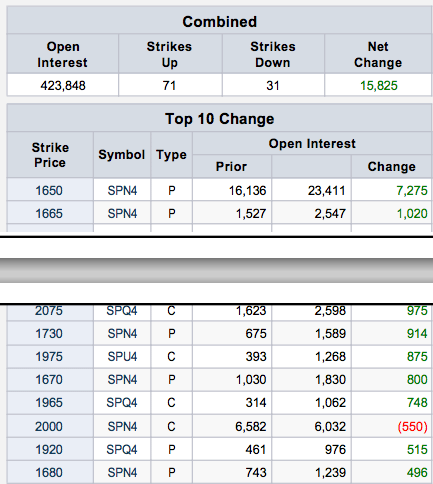Click the Top 10 Change section header
Image resolution: width=433 pixels, height=484 pixels.
tap(219, 118)
